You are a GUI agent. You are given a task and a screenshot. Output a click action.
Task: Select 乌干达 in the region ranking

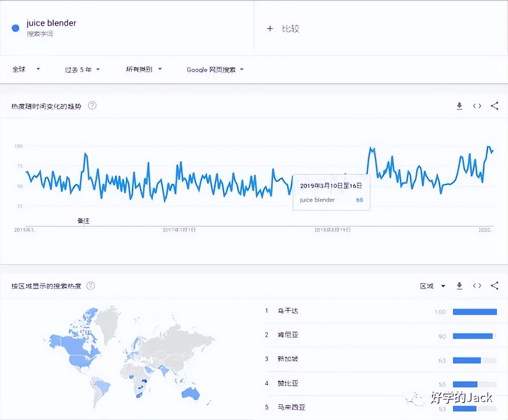click(288, 311)
